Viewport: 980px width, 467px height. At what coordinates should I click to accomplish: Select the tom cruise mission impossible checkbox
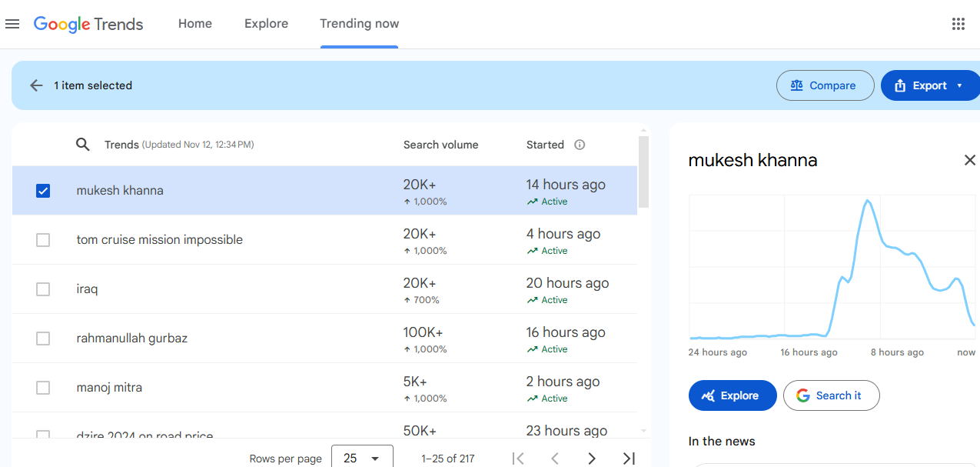tap(43, 240)
